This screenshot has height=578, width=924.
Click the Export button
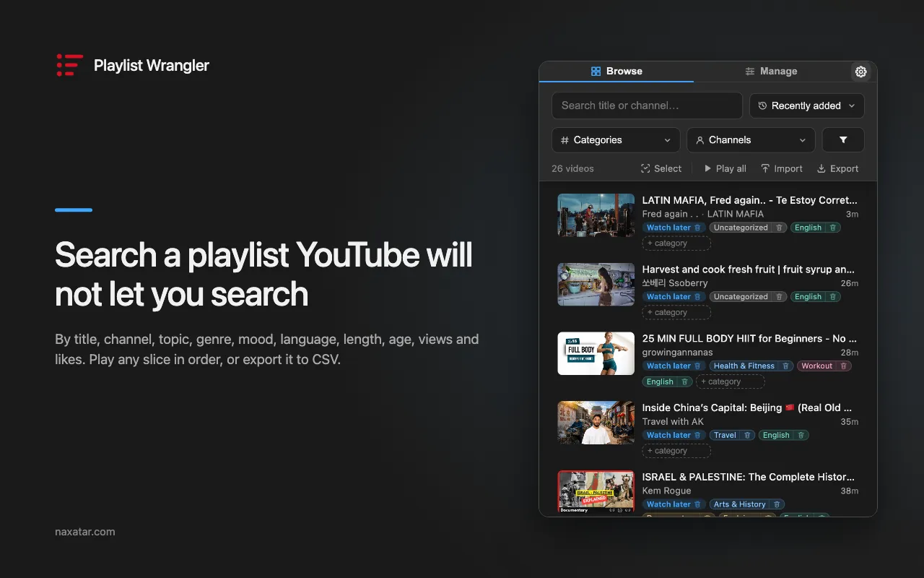pyautogui.click(x=837, y=168)
